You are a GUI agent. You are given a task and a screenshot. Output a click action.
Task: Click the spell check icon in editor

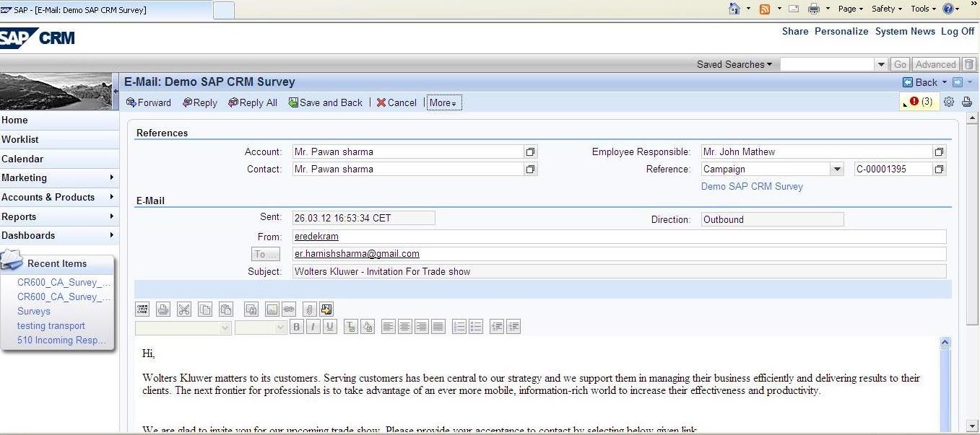[x=142, y=309]
